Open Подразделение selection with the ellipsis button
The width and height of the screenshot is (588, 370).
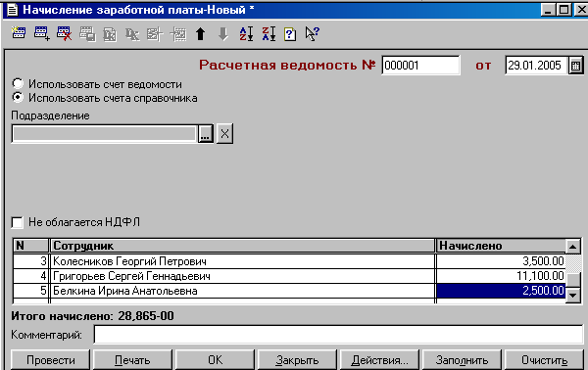click(x=205, y=134)
